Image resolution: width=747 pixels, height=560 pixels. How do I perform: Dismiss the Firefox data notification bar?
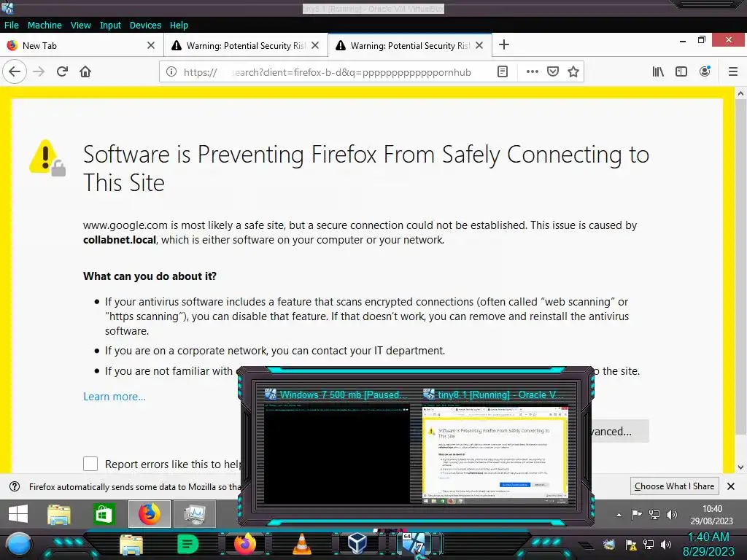[731, 486]
